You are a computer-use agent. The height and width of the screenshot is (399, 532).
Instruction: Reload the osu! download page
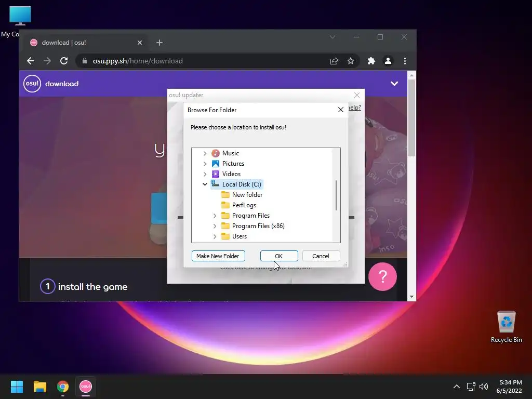tap(64, 61)
